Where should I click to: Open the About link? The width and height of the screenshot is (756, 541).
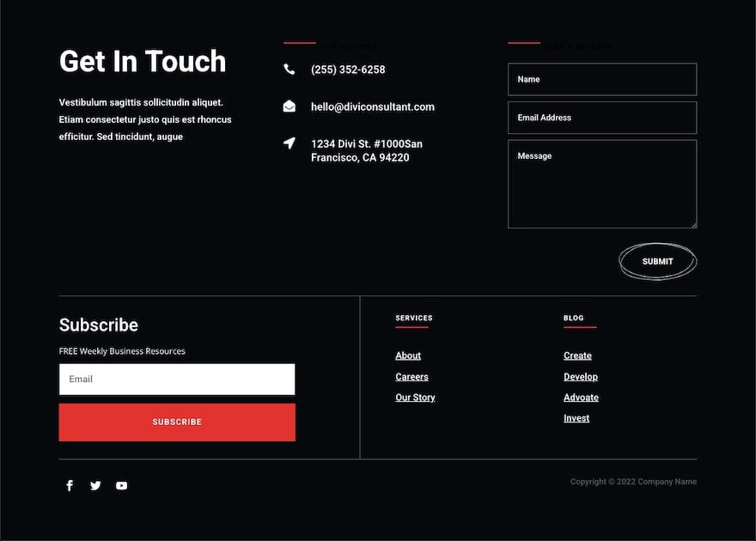(x=408, y=356)
